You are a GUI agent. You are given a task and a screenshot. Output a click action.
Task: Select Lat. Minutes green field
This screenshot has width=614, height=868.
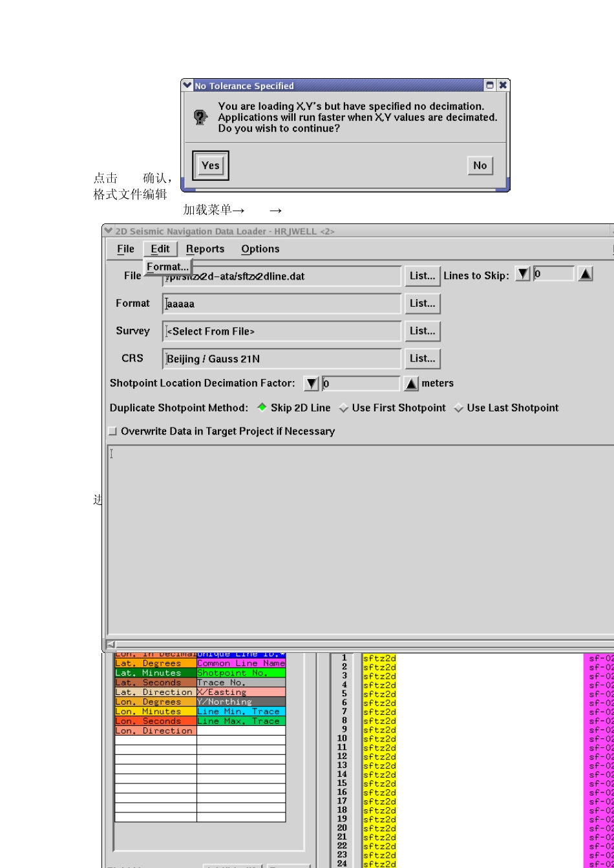click(x=155, y=673)
